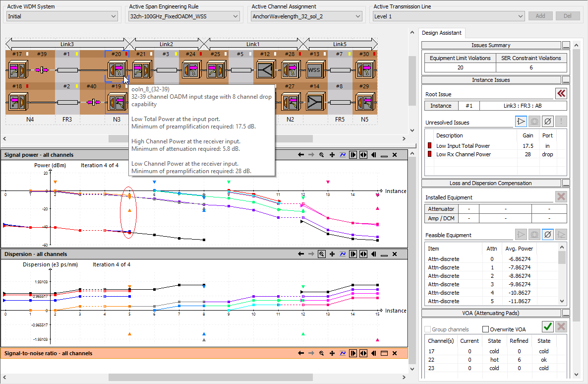
Task: Select node #30 in N5
Action: pos(365,70)
